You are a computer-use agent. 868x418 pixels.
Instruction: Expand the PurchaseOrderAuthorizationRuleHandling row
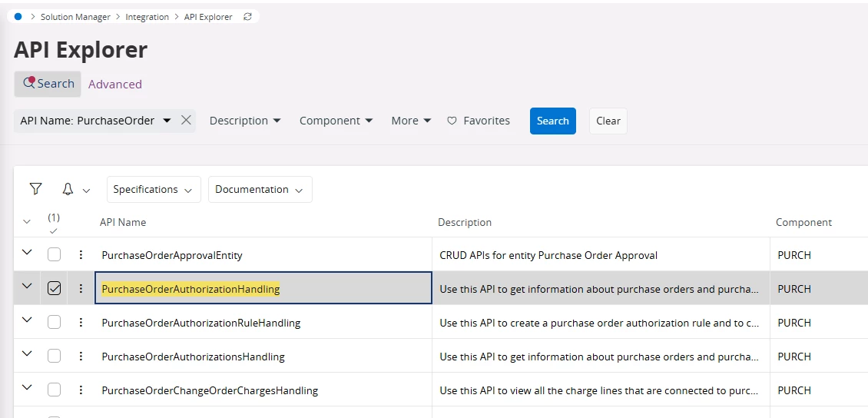[x=27, y=320]
